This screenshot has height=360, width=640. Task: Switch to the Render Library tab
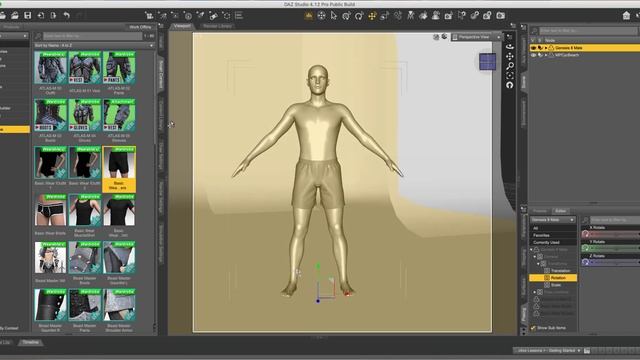(x=217, y=26)
